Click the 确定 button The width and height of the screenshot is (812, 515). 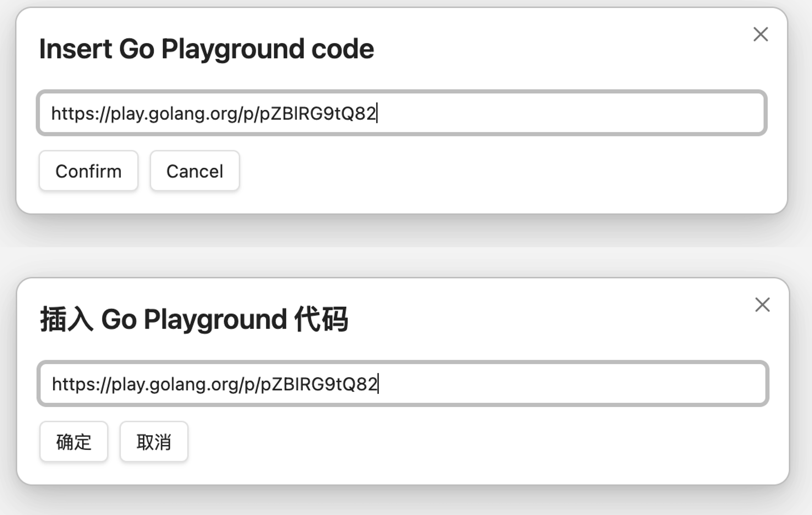[74, 442]
